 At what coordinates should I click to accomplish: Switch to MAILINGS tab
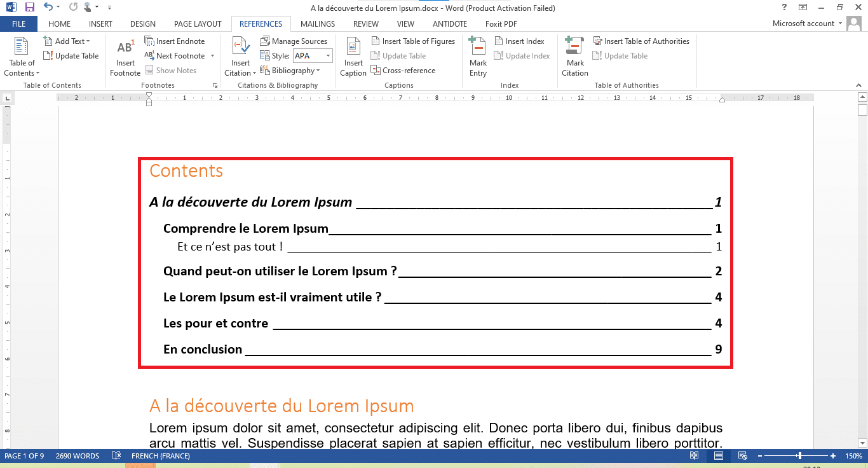pyautogui.click(x=318, y=24)
